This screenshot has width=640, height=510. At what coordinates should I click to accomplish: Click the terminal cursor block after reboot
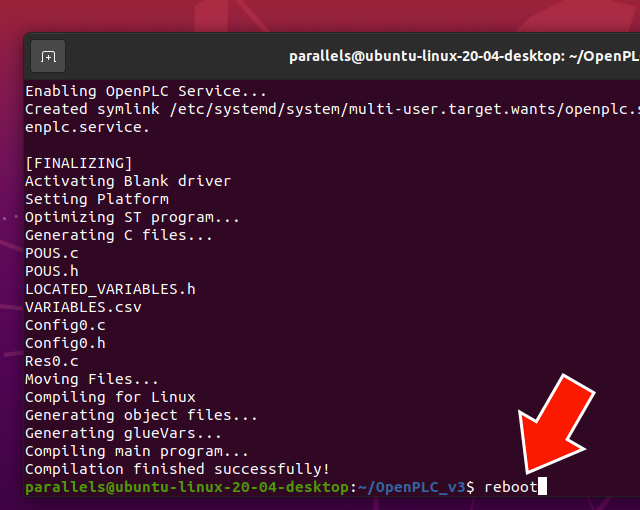click(543, 487)
